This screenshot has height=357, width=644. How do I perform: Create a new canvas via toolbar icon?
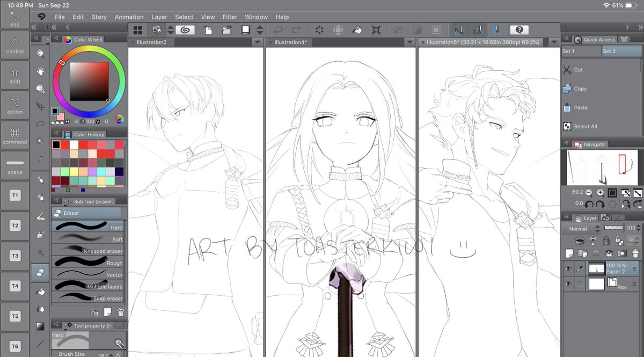208,30
